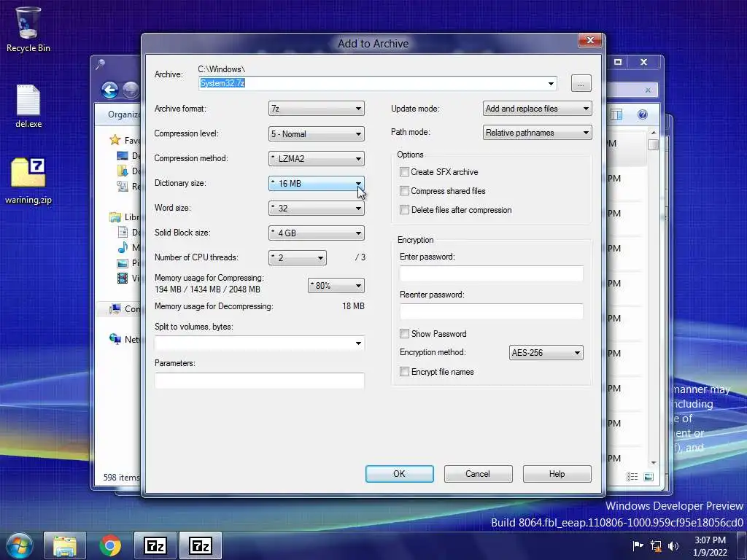Click the Reenter password field
This screenshot has height=560, width=747.
point(491,311)
